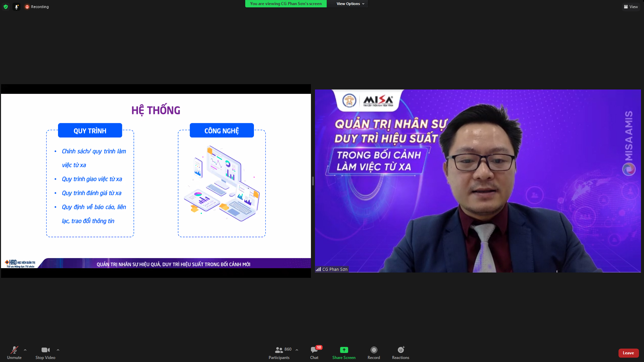Click the green encryption shield icon

click(x=6, y=7)
